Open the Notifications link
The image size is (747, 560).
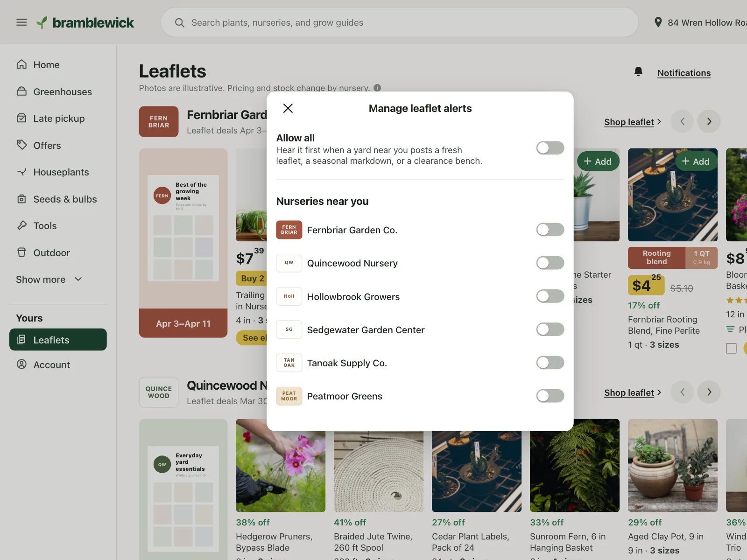(x=684, y=73)
